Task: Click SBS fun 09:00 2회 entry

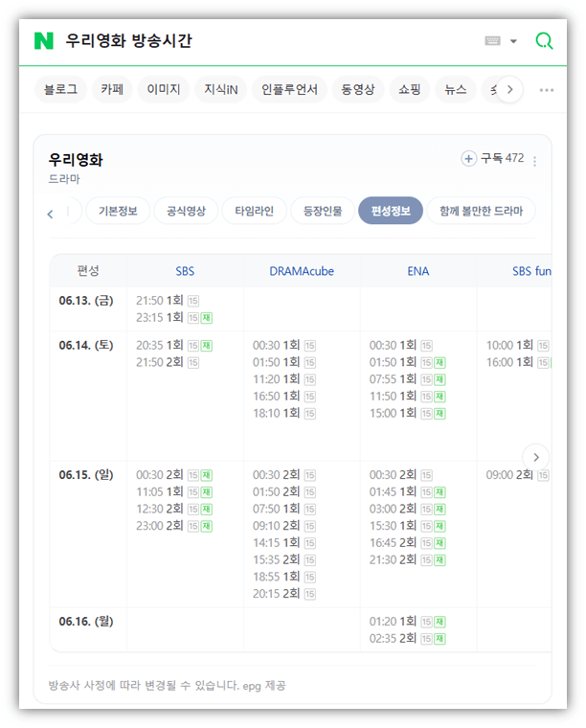Action: click(517, 475)
